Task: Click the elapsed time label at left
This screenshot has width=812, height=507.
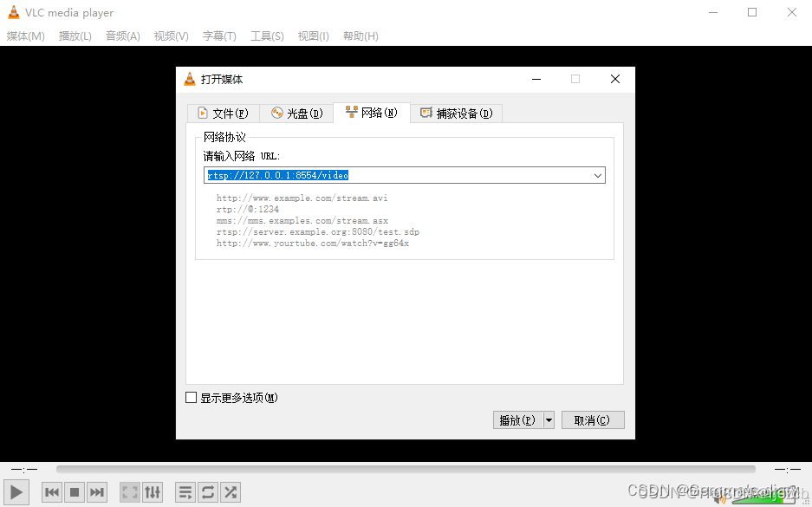Action: pos(24,469)
